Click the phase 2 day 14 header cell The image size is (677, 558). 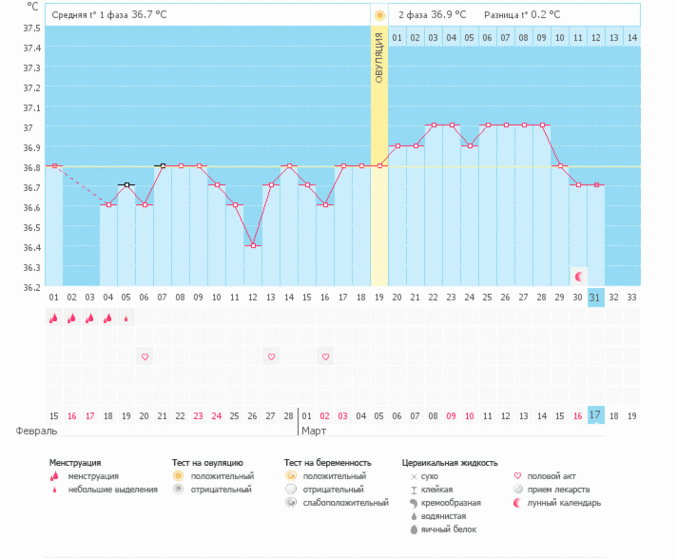631,37
